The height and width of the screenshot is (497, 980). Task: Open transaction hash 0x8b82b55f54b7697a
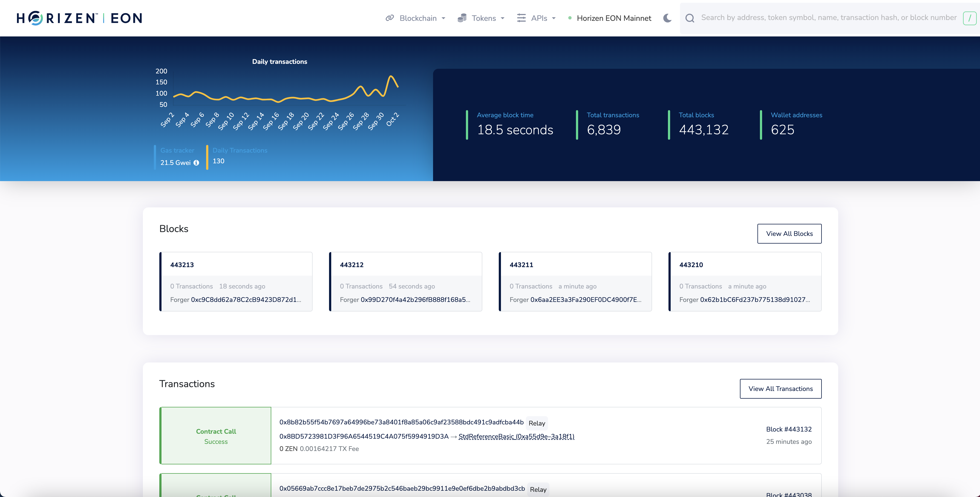pos(401,422)
